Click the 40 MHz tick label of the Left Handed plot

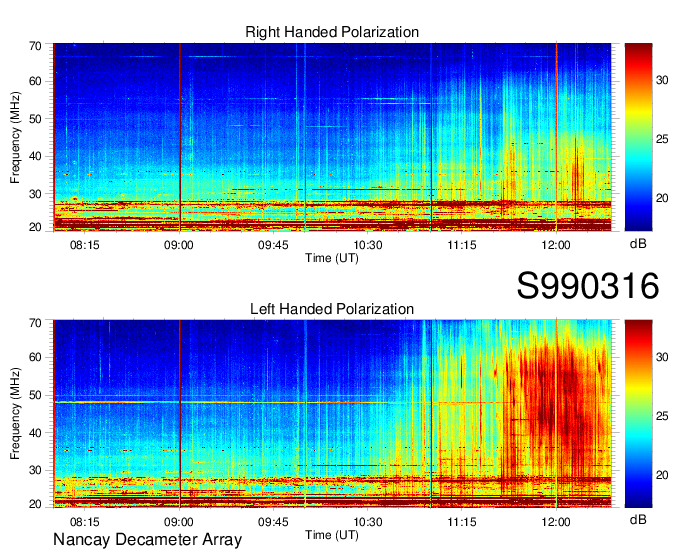pos(35,433)
